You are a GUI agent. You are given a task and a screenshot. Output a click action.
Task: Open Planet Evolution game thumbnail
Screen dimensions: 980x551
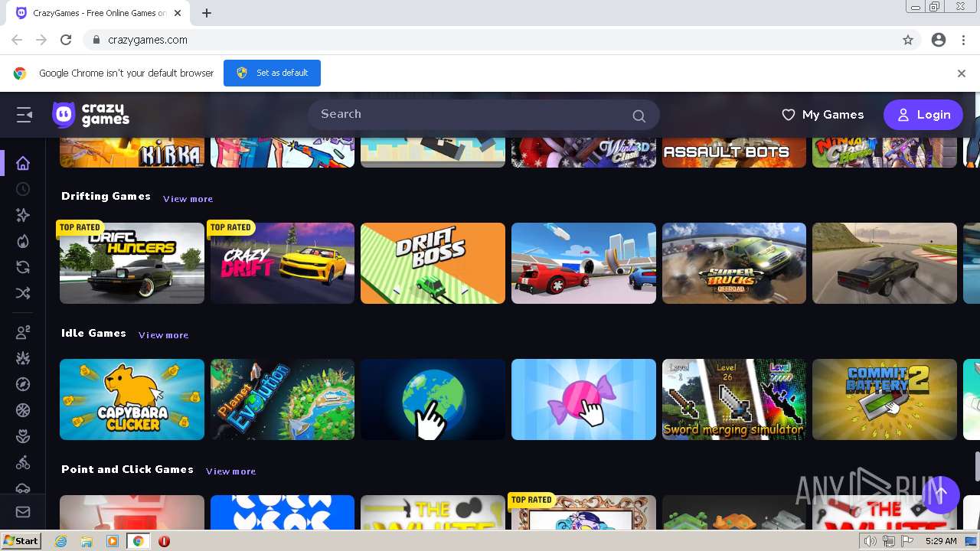point(283,399)
